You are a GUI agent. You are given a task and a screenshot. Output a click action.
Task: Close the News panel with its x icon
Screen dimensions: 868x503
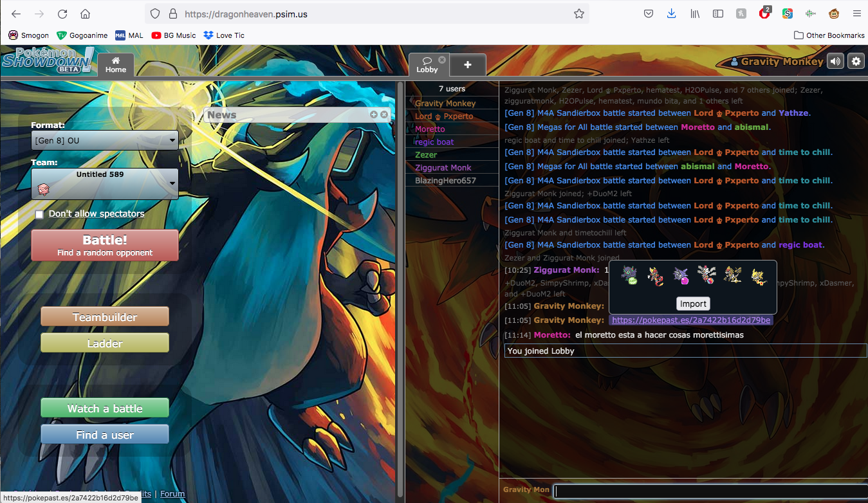[384, 114]
